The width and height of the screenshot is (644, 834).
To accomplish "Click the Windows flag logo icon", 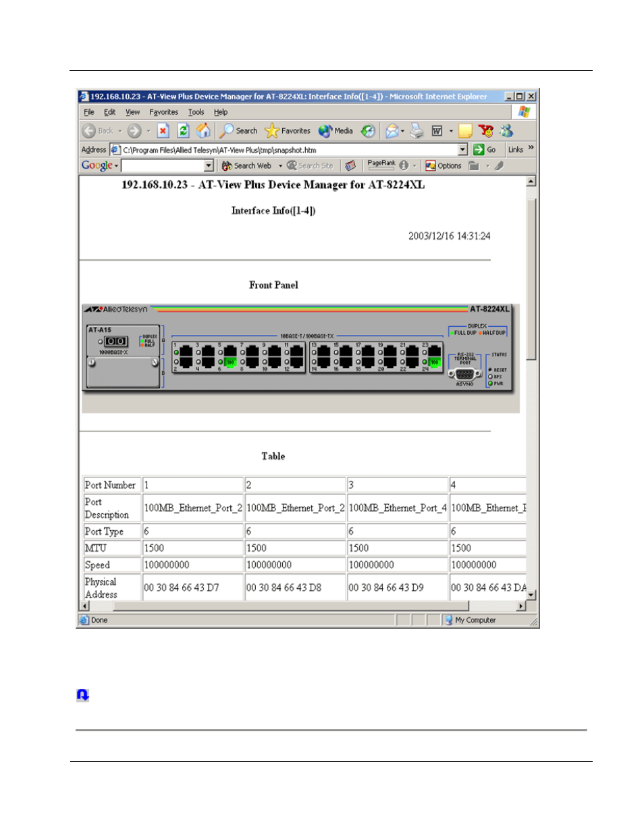I will click(x=524, y=112).
